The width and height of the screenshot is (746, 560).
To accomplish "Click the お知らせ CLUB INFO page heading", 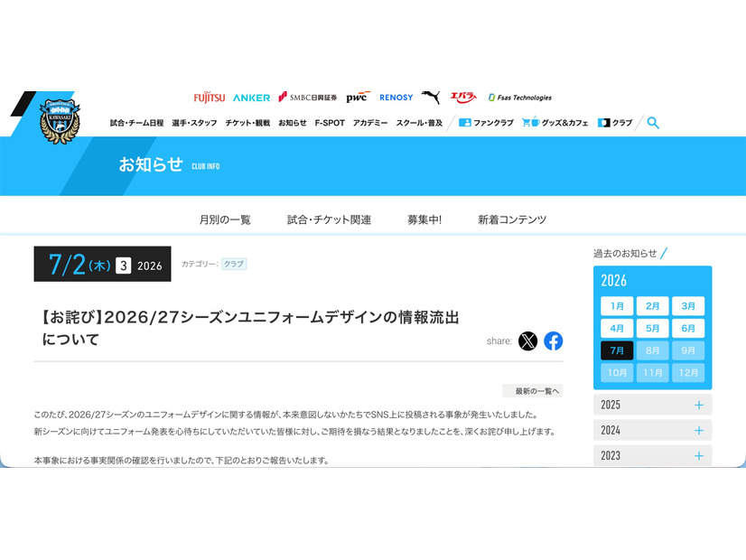I will pos(169,164).
